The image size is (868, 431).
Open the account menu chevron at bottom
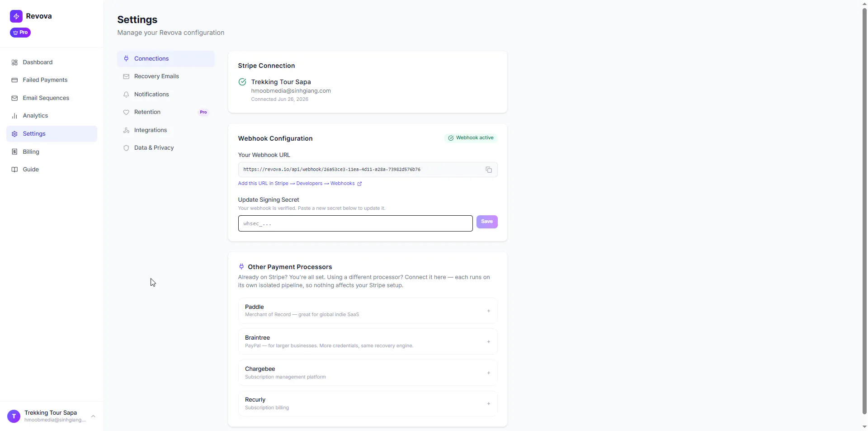93,416
